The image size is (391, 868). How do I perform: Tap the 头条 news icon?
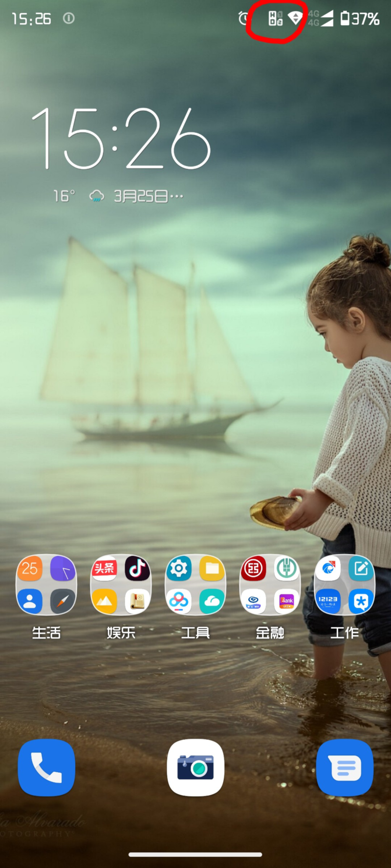104,568
